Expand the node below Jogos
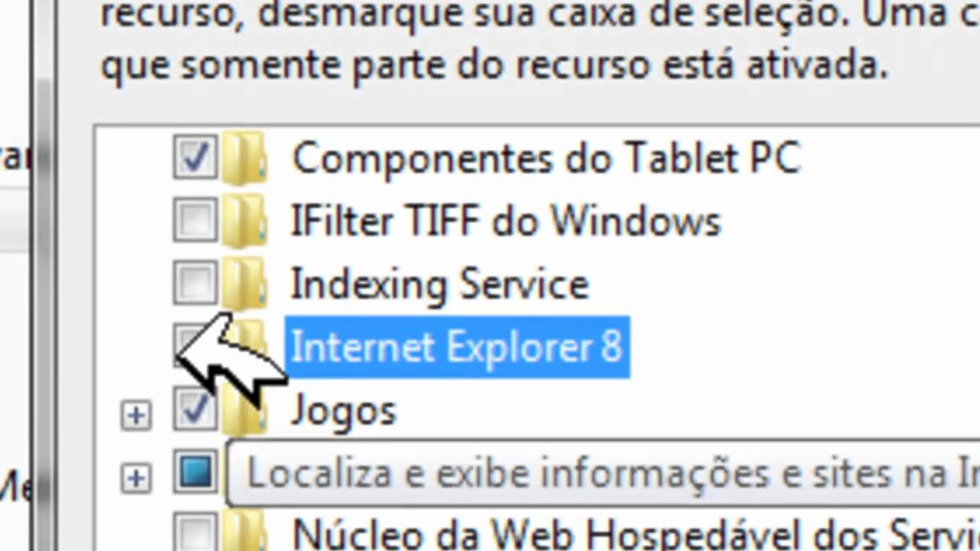 pyautogui.click(x=136, y=479)
